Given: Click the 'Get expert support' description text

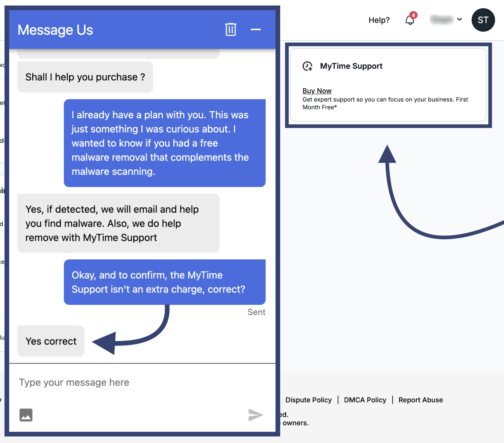Looking at the screenshot, I should 385,103.
